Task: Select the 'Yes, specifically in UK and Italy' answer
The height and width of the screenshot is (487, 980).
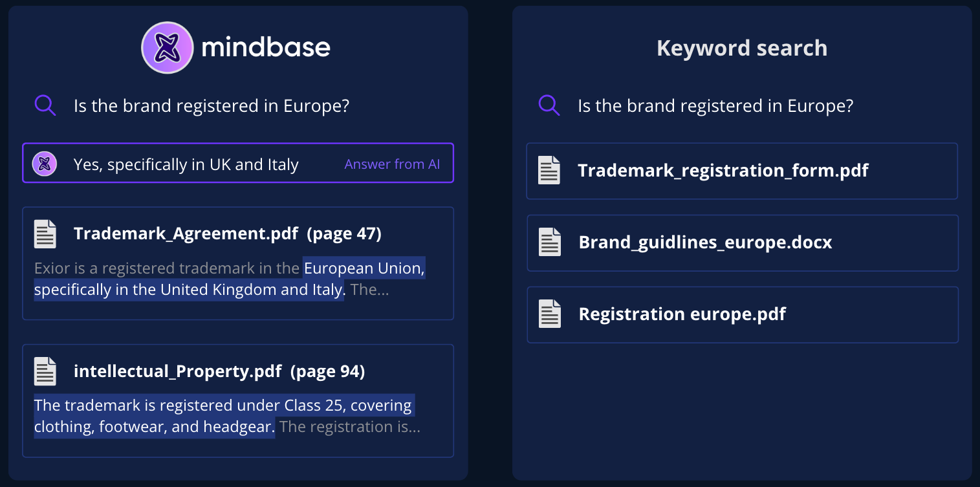Action: pyautogui.click(x=186, y=164)
